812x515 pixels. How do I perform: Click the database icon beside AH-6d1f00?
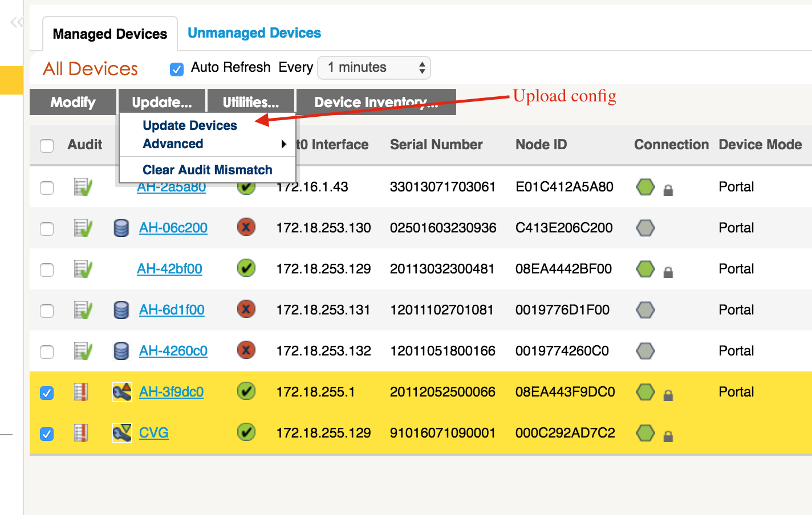point(121,310)
